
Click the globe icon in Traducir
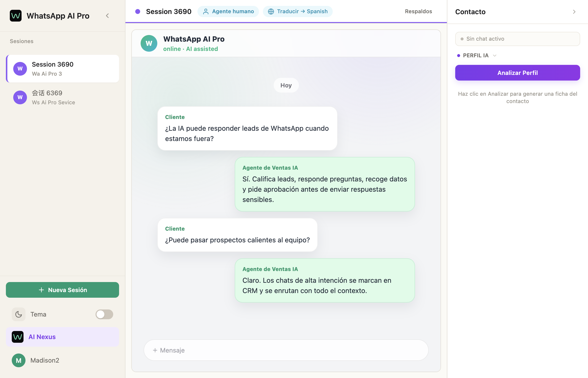coord(271,11)
